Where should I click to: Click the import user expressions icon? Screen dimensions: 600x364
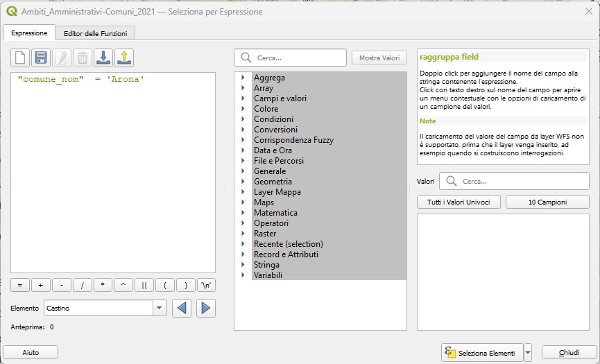pyautogui.click(x=103, y=58)
